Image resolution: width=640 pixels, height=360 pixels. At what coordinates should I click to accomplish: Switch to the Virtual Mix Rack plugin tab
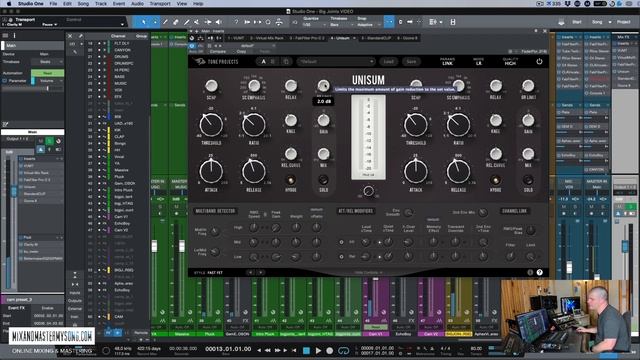(267, 38)
